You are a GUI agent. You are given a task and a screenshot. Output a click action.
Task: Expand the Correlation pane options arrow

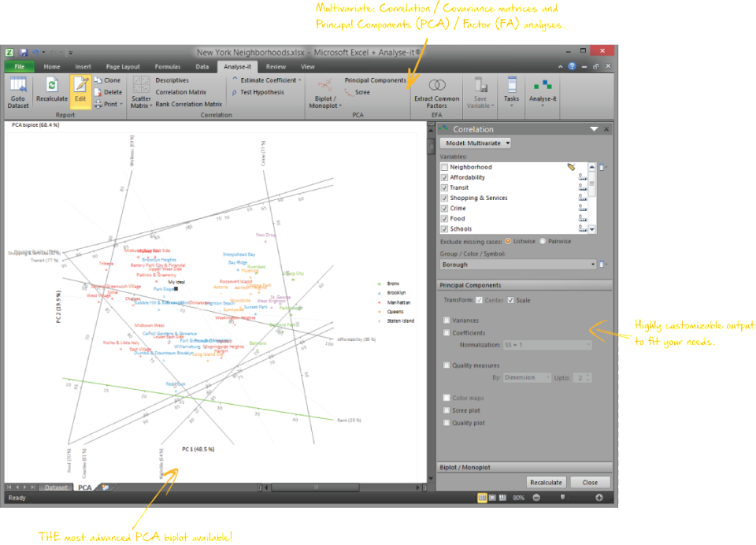[x=594, y=129]
